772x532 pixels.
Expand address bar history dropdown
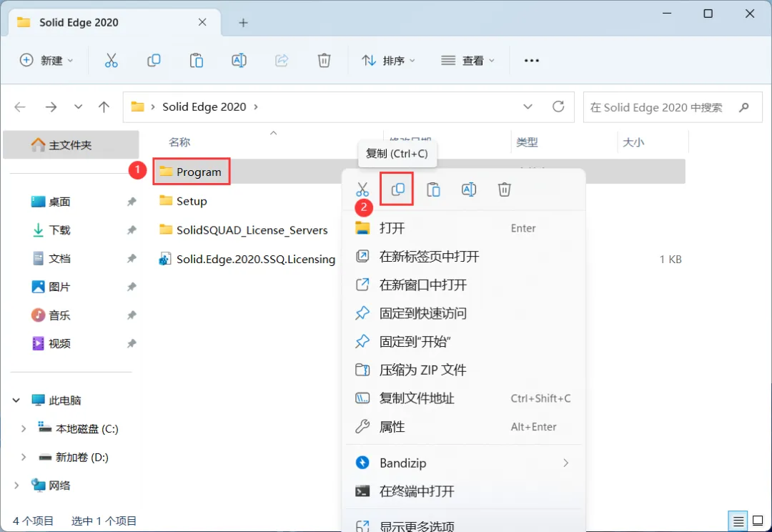point(528,107)
